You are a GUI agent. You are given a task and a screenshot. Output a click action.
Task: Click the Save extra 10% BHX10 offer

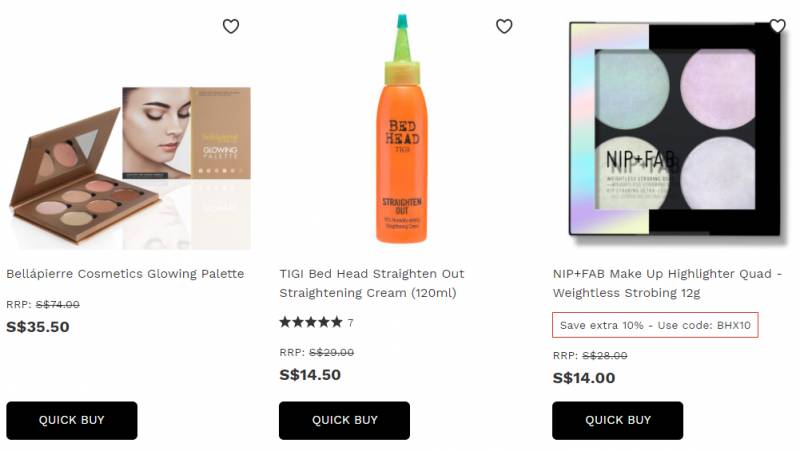(x=655, y=325)
